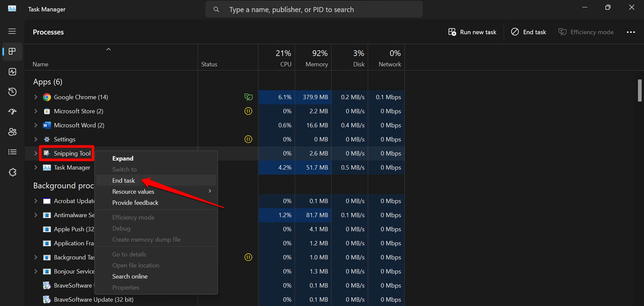Screen dimensions: 644x306
Task: Expand the Microsoft Word process group
Action: coord(36,125)
